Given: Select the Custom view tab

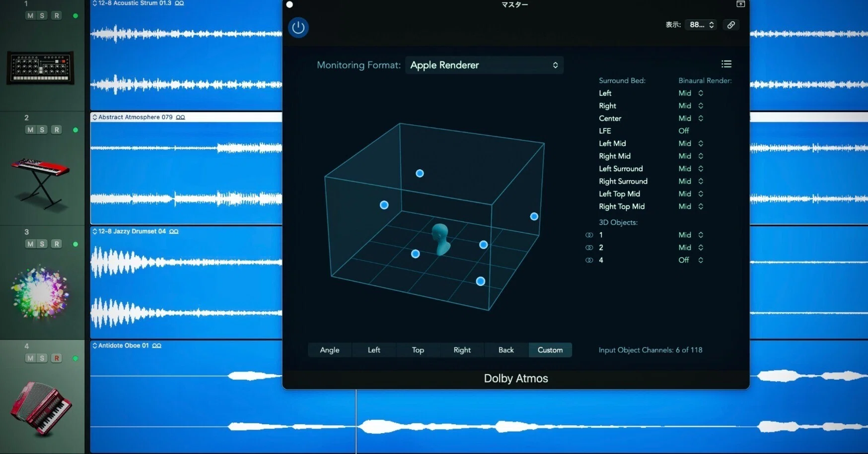Looking at the screenshot, I should tap(550, 350).
